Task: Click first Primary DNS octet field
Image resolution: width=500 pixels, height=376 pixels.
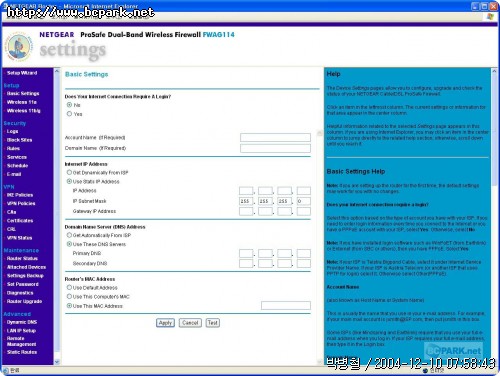Action: (246, 253)
